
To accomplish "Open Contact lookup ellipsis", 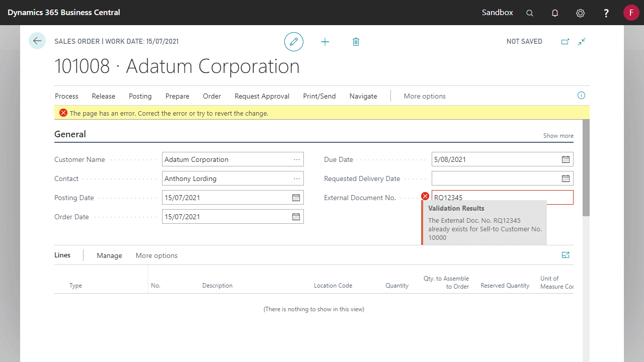I will pos(297,178).
